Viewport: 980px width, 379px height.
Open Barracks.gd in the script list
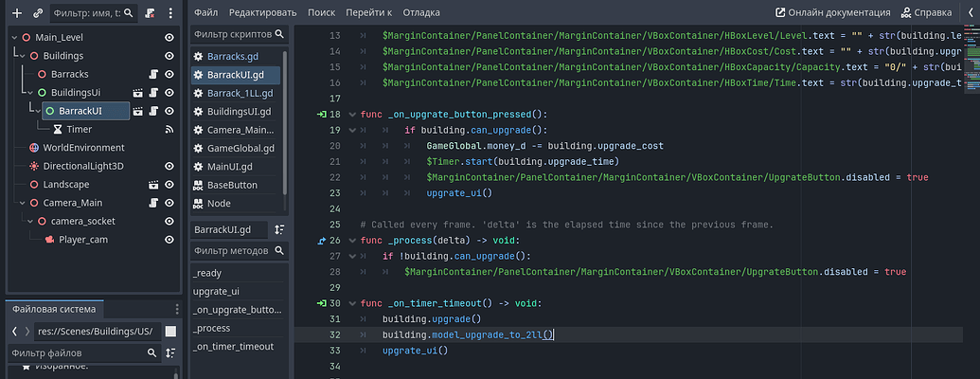[233, 56]
